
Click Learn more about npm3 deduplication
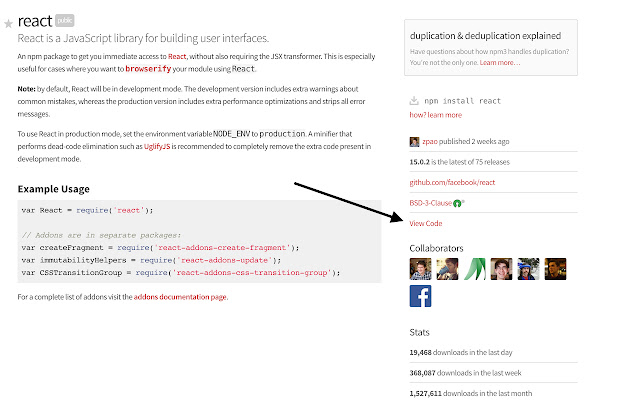coord(500,62)
